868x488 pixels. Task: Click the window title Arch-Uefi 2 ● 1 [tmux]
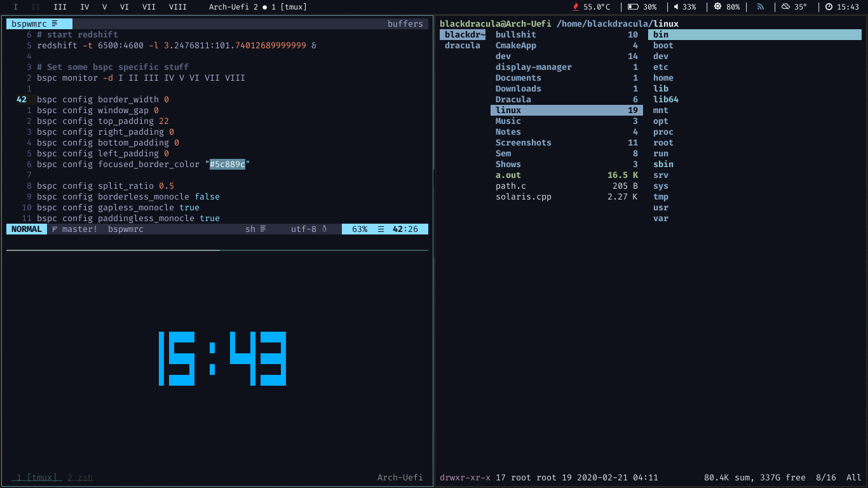coord(258,7)
